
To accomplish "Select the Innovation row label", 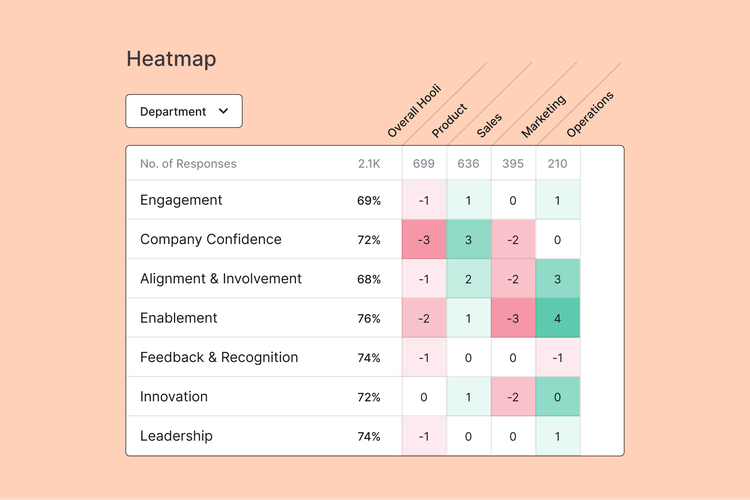I will pos(174,397).
